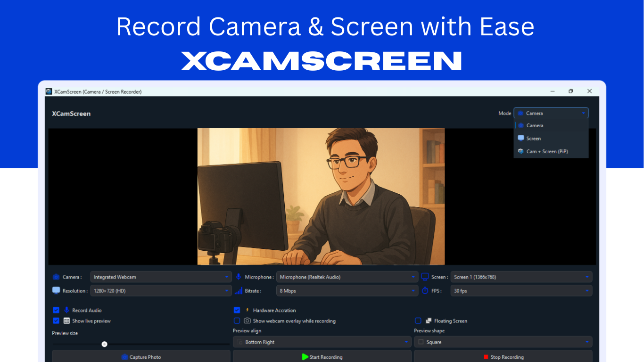The width and height of the screenshot is (644, 362).
Task: Click the microphone icon beside Microphone label
Action: (x=239, y=277)
